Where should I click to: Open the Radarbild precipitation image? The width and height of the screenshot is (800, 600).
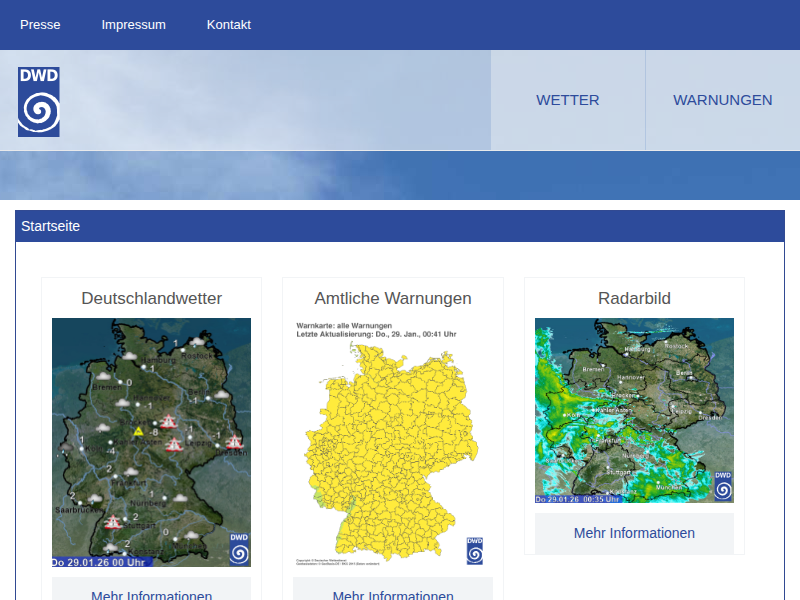(634, 410)
